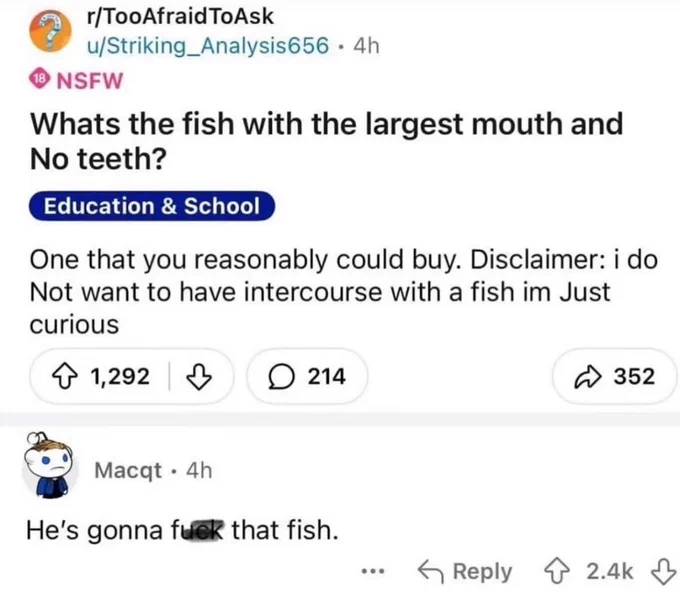Open the Macqt username profile
Viewport: 680px width, 595px height.
[126, 468]
